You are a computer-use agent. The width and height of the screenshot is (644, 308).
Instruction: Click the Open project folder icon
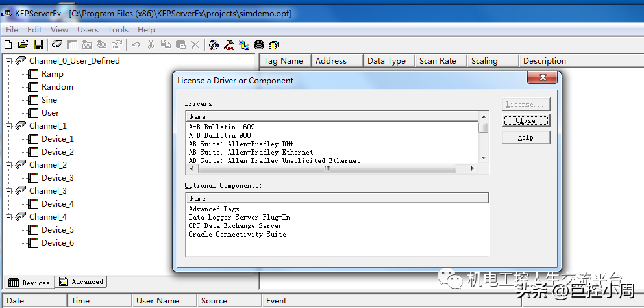click(23, 45)
